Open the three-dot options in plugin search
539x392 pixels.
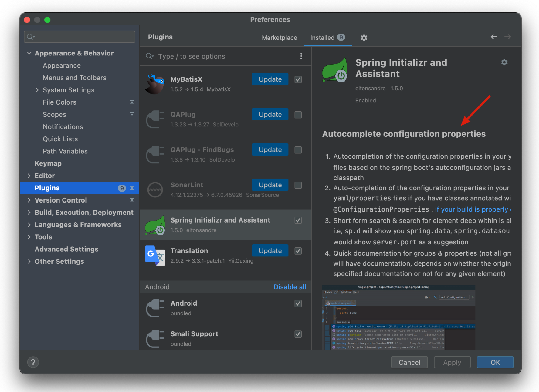pos(301,56)
